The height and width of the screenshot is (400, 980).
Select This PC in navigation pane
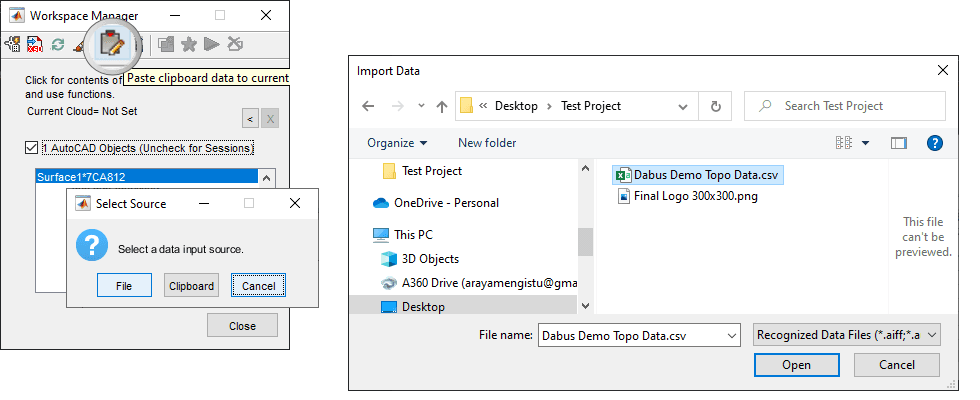[x=402, y=234]
